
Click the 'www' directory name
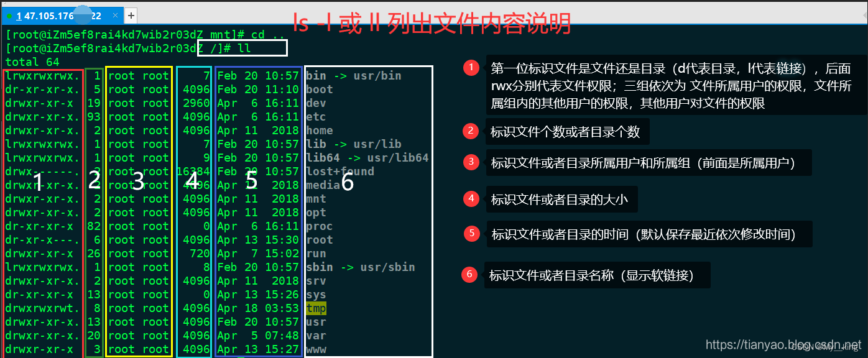coord(316,349)
